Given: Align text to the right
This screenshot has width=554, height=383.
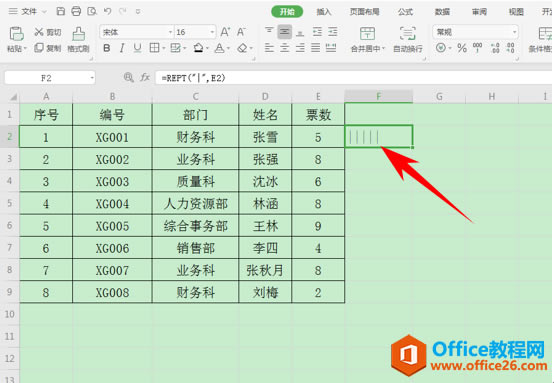Looking at the screenshot, I should coord(300,48).
